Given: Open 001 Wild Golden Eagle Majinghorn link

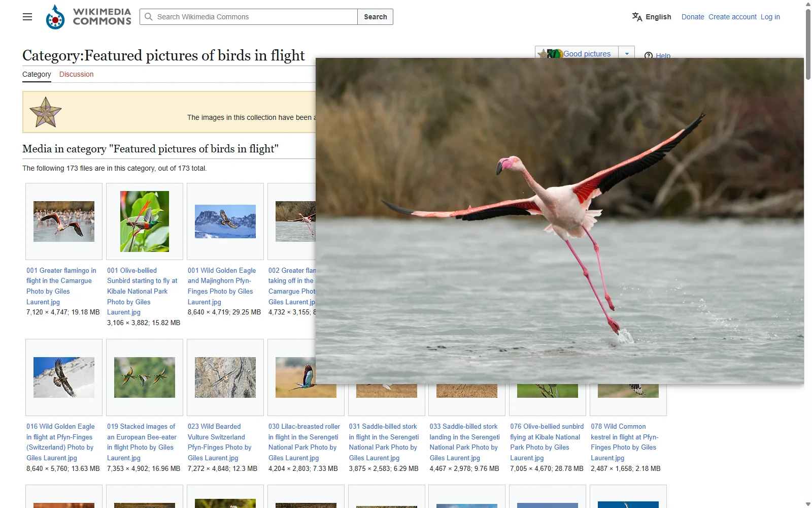Looking at the screenshot, I should [222, 286].
